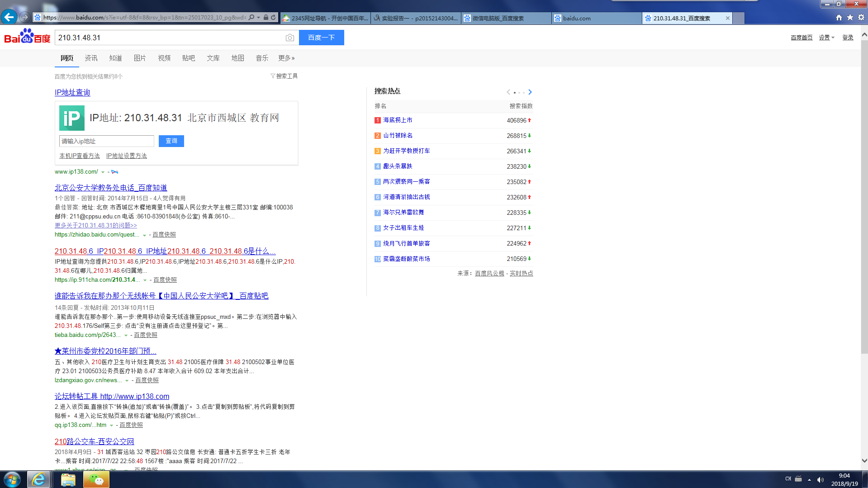
Task: Open the 设置 settings dropdown
Action: point(826,38)
